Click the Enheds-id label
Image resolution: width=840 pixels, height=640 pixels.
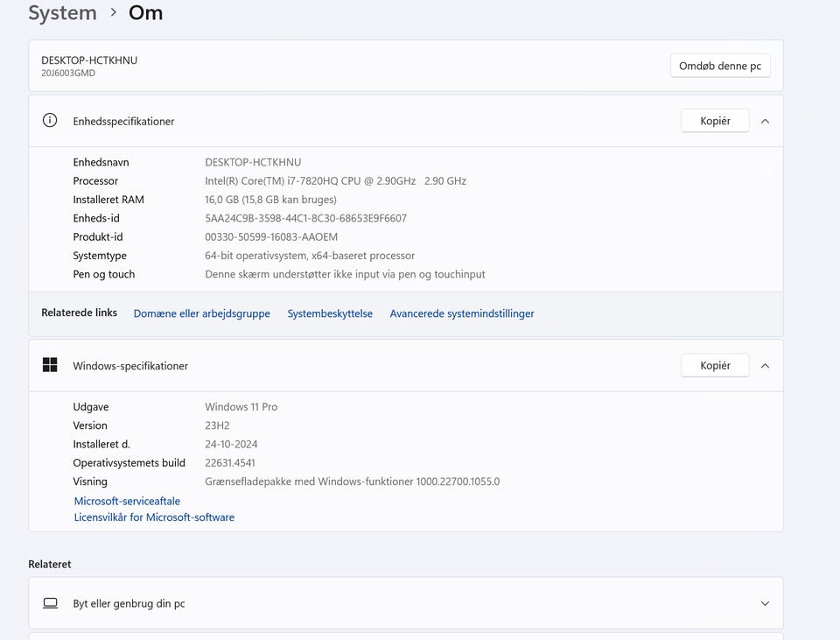(x=96, y=218)
